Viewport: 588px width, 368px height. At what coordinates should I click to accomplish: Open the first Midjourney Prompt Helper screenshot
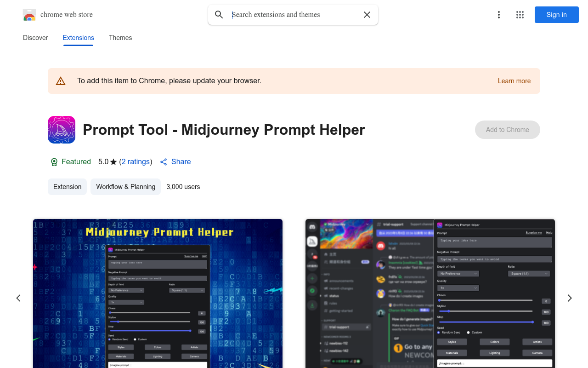[x=158, y=293]
